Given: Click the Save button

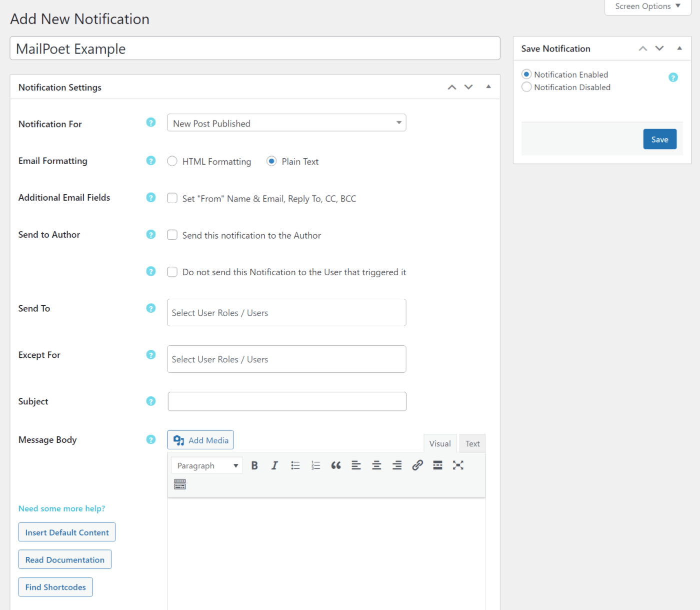Looking at the screenshot, I should pyautogui.click(x=659, y=140).
